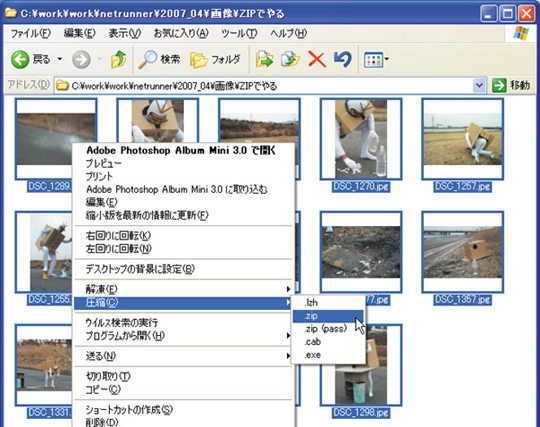The image size is (540, 427).
Task: Click the Copy To folder icon
Action: coord(290,59)
